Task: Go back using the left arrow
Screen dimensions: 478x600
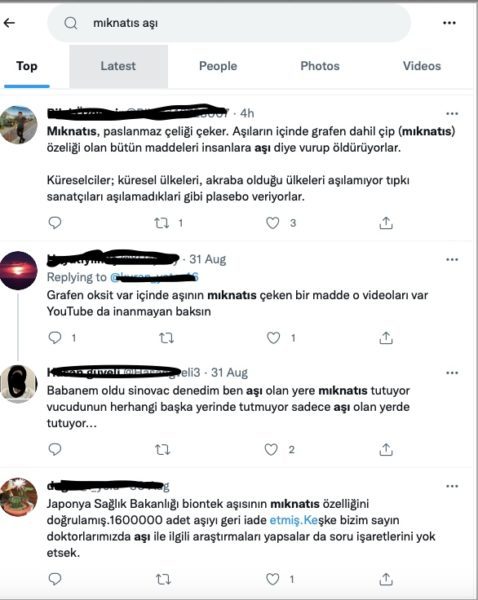Action: click(x=9, y=23)
